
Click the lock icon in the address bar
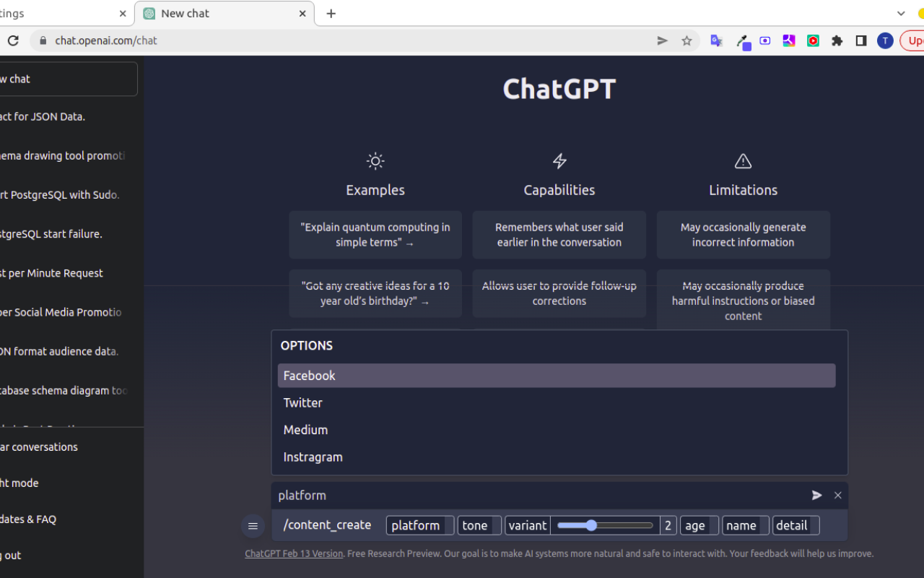[43, 40]
